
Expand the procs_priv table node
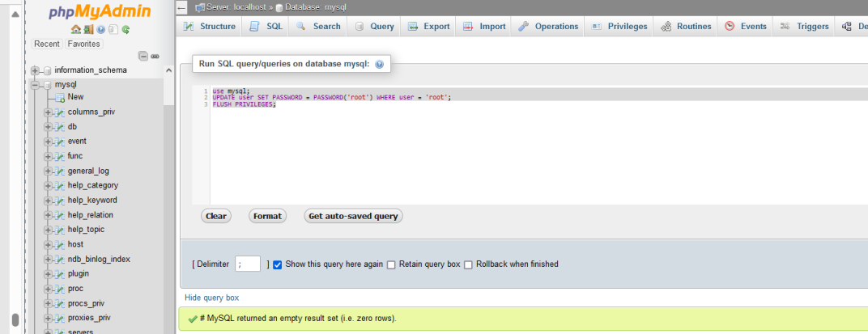point(48,303)
